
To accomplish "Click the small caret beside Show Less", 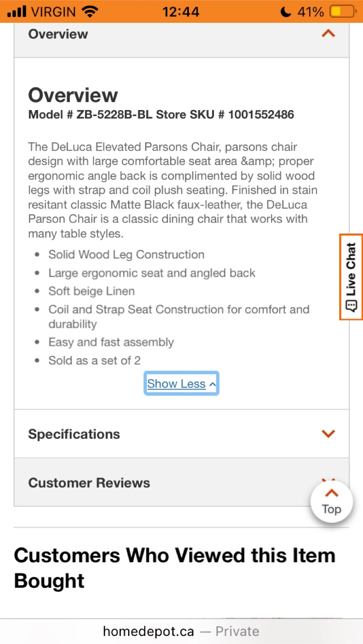I will 213,384.
